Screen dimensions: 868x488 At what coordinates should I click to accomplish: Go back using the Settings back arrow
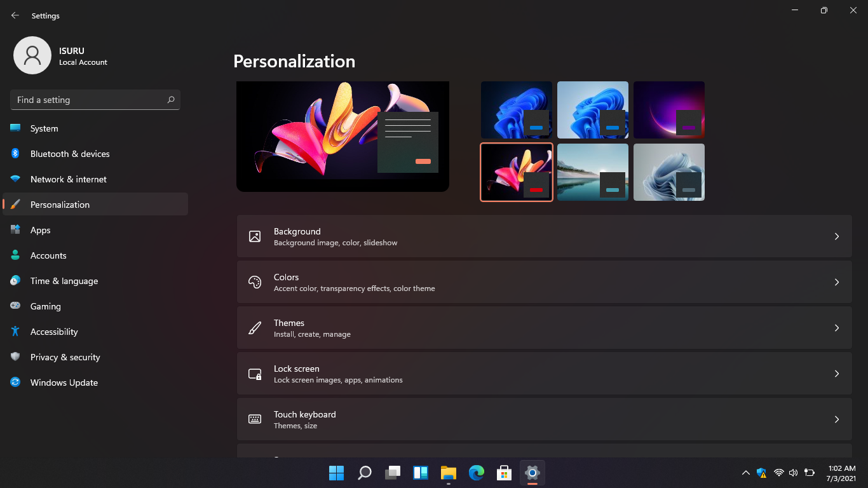tap(15, 15)
